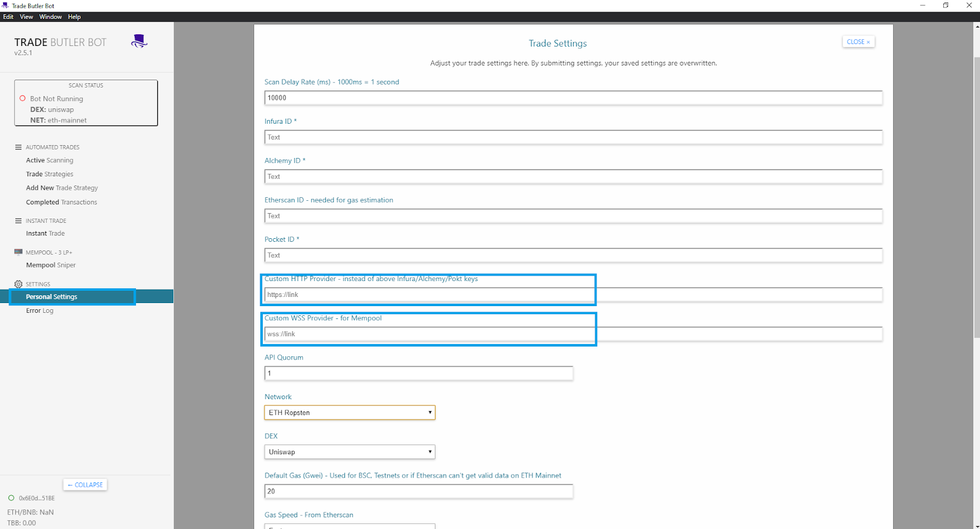
Task: Click the NET: eth-mainnet status line
Action: tap(58, 120)
